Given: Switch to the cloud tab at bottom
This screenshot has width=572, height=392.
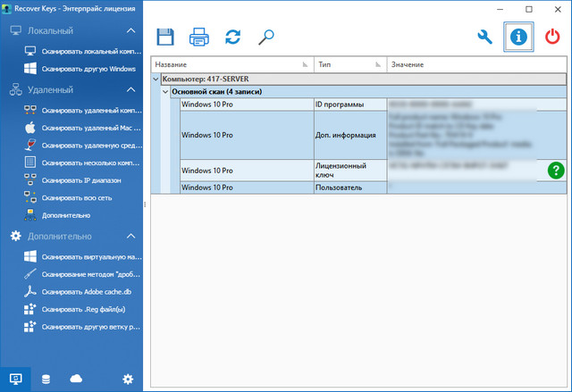Looking at the screenshot, I should (76, 379).
